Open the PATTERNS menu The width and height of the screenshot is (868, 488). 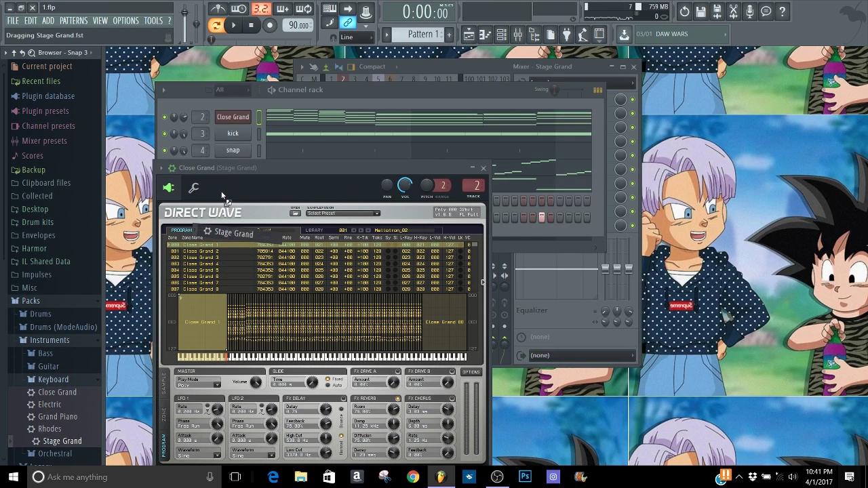pyautogui.click(x=73, y=21)
